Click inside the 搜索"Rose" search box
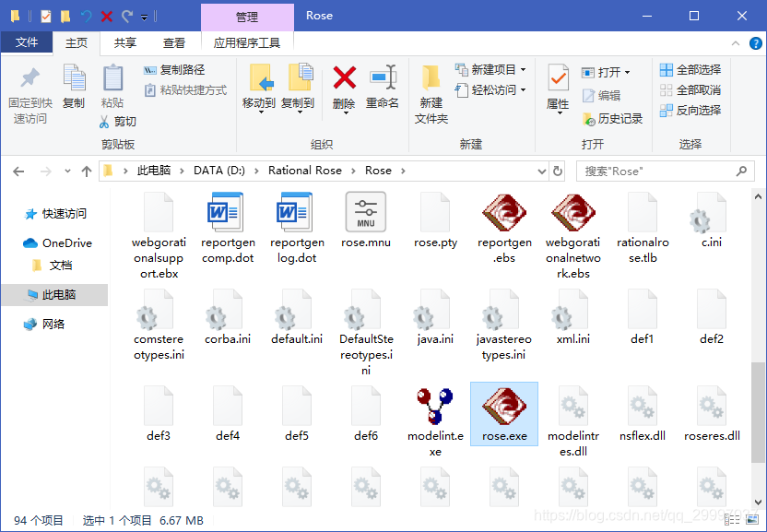The width and height of the screenshot is (767, 532). tap(664, 171)
